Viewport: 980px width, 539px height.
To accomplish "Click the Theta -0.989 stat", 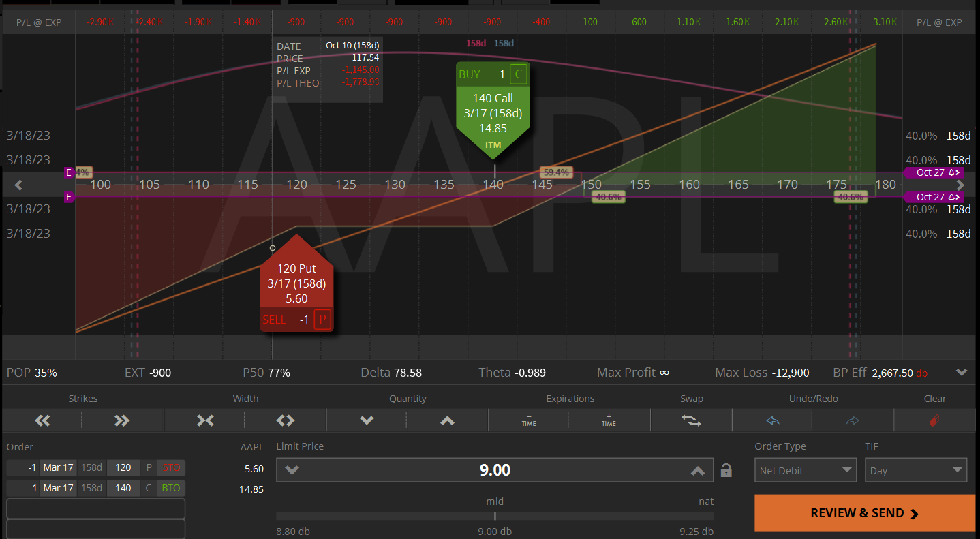I will point(512,373).
